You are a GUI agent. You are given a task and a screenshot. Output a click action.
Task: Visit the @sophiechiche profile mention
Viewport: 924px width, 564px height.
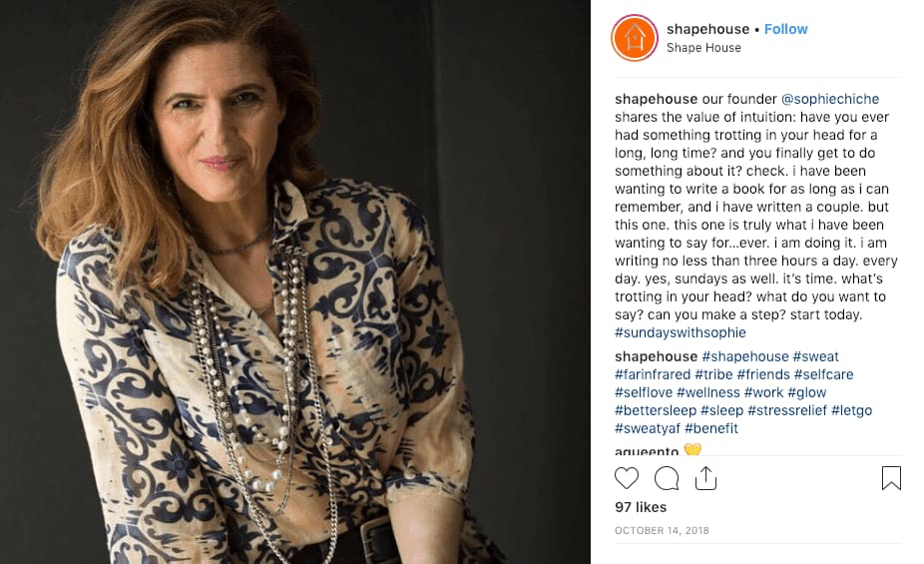click(830, 99)
